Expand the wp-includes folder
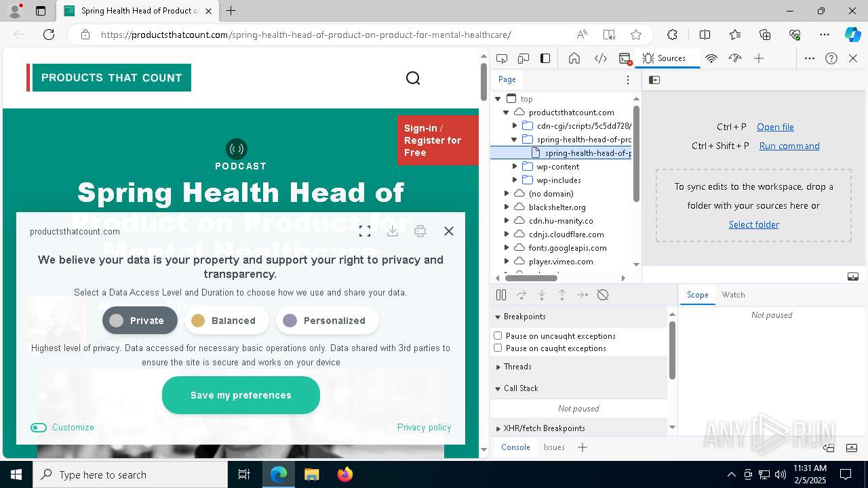The width and height of the screenshot is (868, 488). [x=515, y=180]
